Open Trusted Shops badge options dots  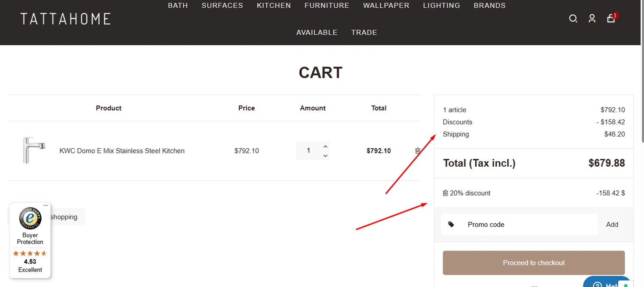(46, 205)
